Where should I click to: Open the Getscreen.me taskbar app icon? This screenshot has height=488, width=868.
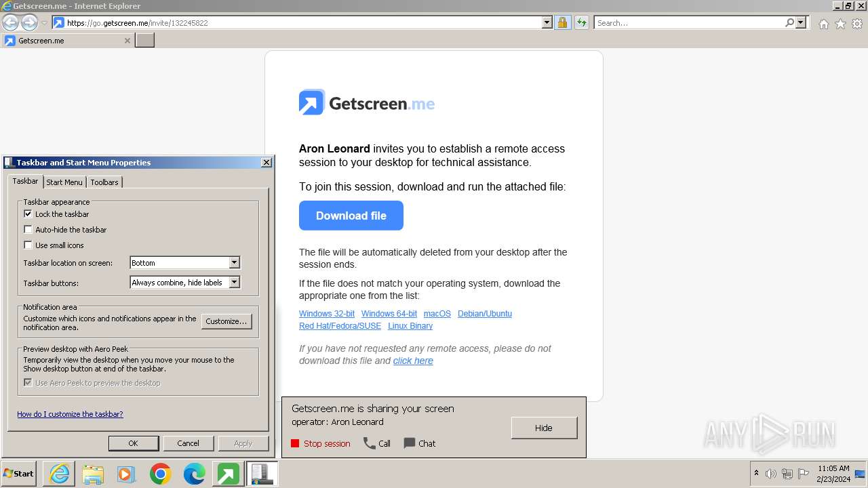click(x=228, y=474)
